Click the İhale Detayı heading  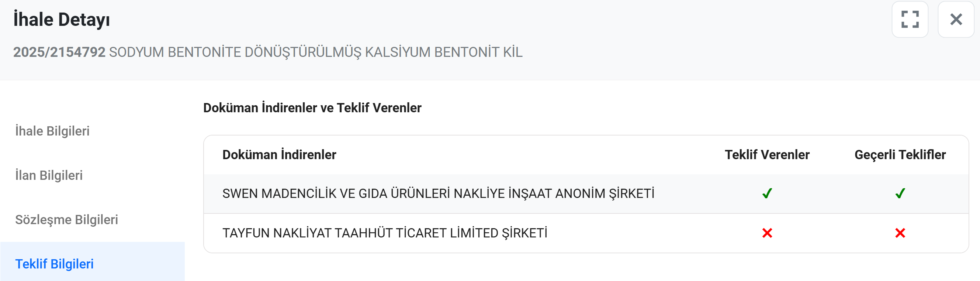[62, 20]
